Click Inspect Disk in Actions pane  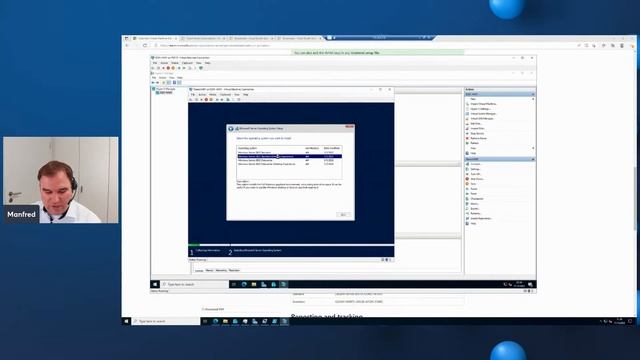pos(477,129)
